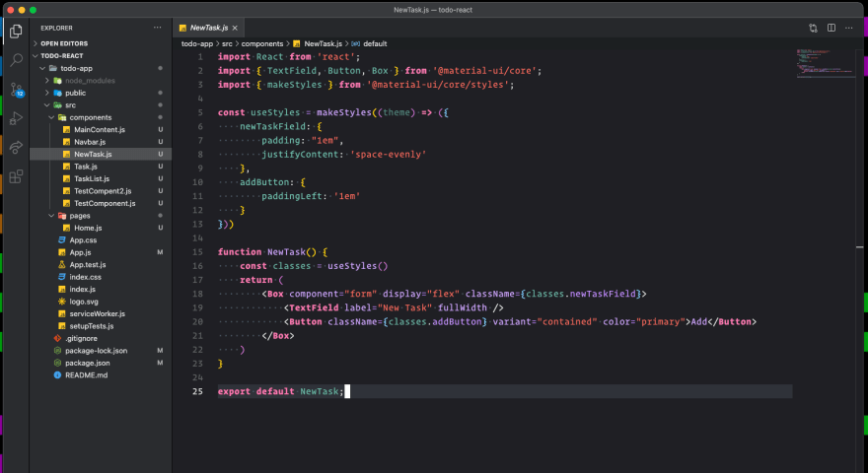Split the editor to the right
This screenshot has width=868, height=473.
(x=831, y=28)
